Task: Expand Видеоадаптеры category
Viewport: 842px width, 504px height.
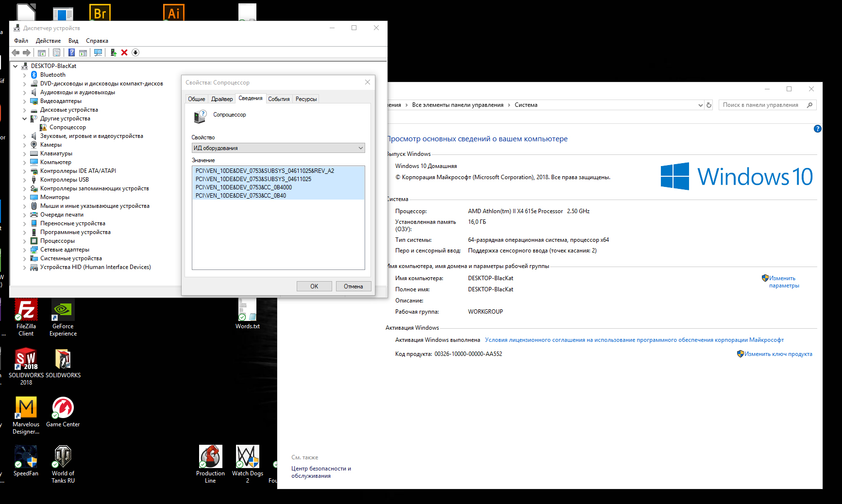Action: pyautogui.click(x=25, y=101)
